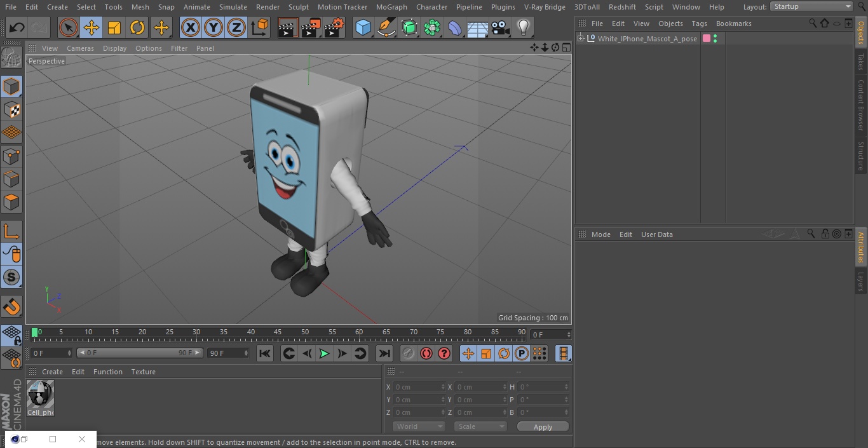Viewport: 868px width, 448px height.
Task: Click the viewport maximize toggle icon
Action: 566,48
